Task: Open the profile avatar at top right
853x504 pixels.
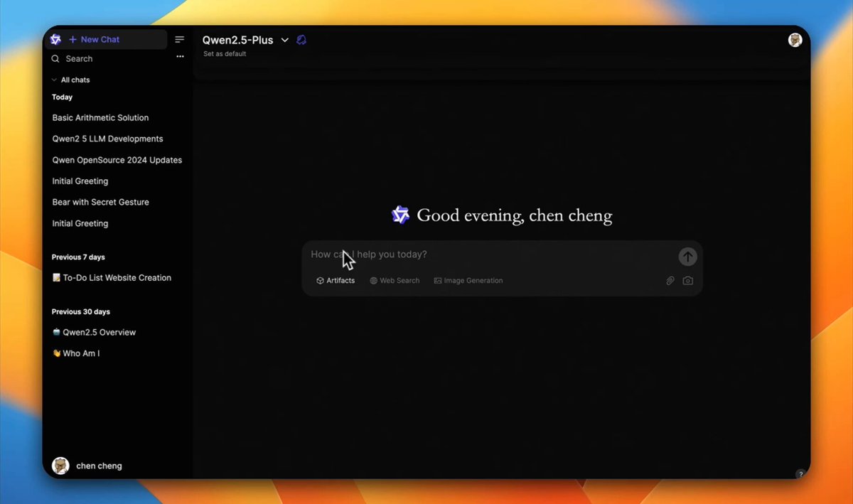Action: (795, 40)
